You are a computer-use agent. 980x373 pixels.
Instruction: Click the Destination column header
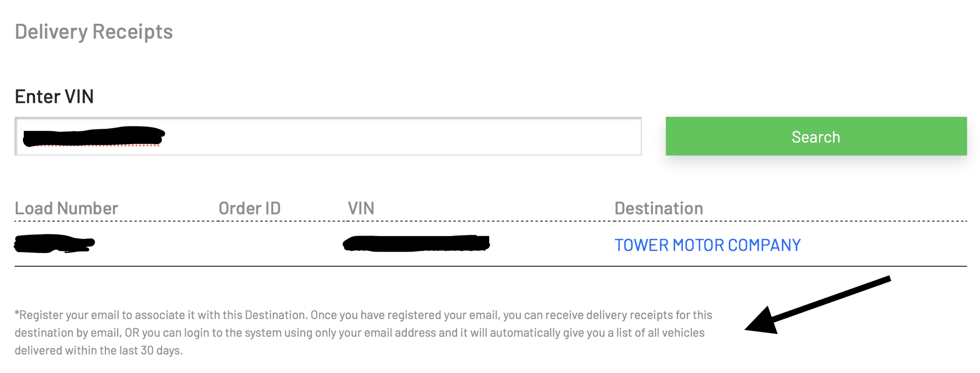(659, 208)
